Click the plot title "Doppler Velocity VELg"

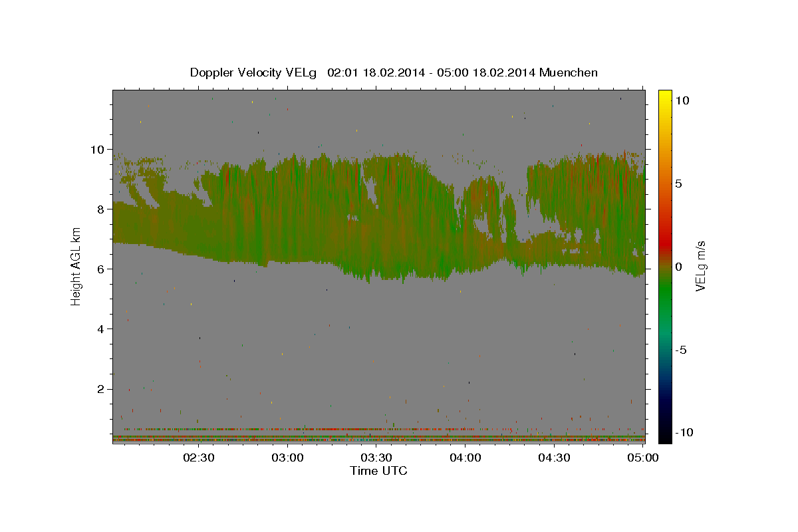tap(255, 72)
